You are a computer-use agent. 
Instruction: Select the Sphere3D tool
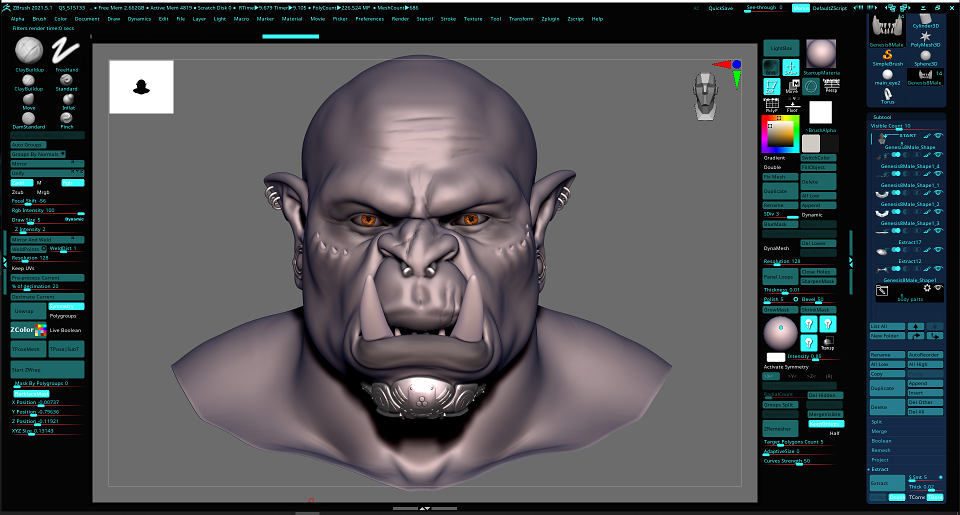click(925, 56)
